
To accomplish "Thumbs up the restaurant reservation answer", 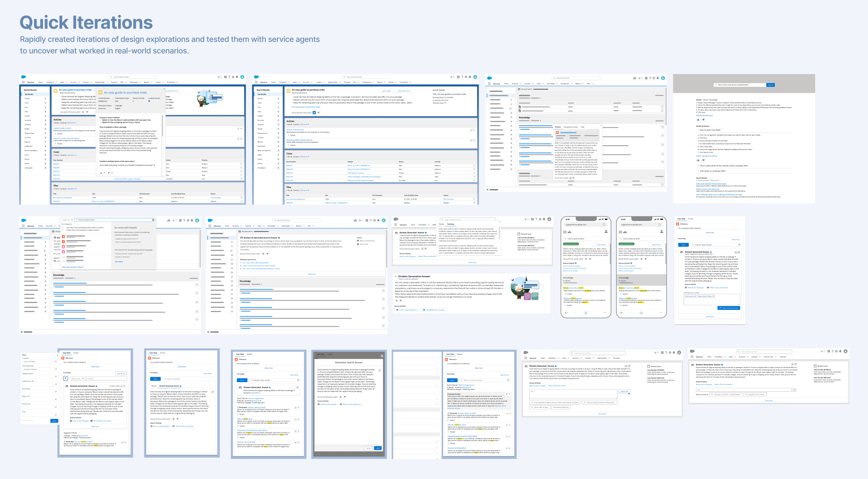I will (396, 301).
